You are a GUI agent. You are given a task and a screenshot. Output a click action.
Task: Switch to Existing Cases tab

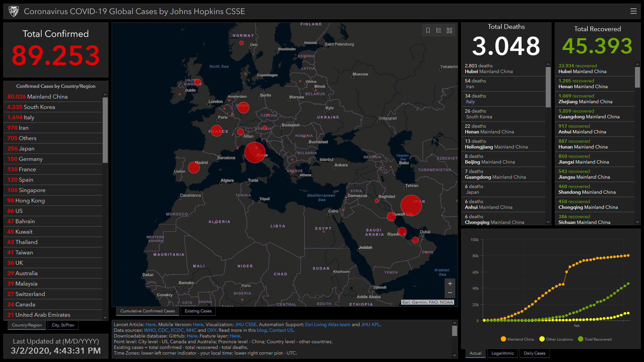pos(198,311)
